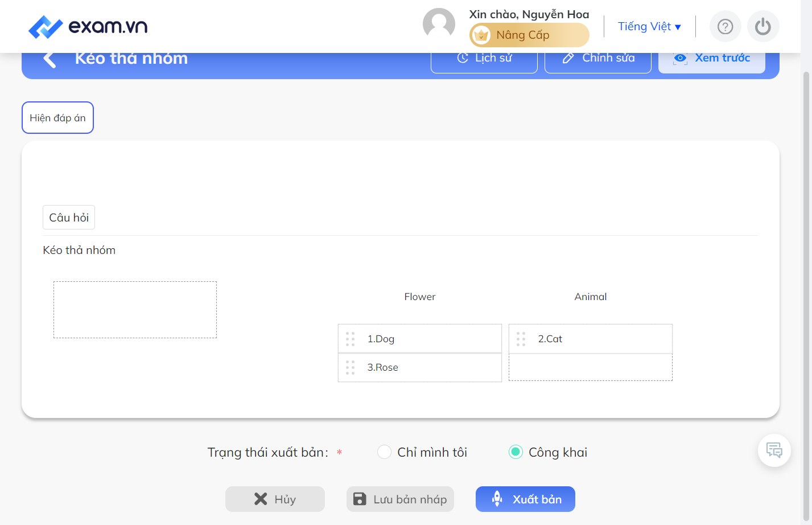Grab the drag handle of 2.Cat

pyautogui.click(x=521, y=339)
